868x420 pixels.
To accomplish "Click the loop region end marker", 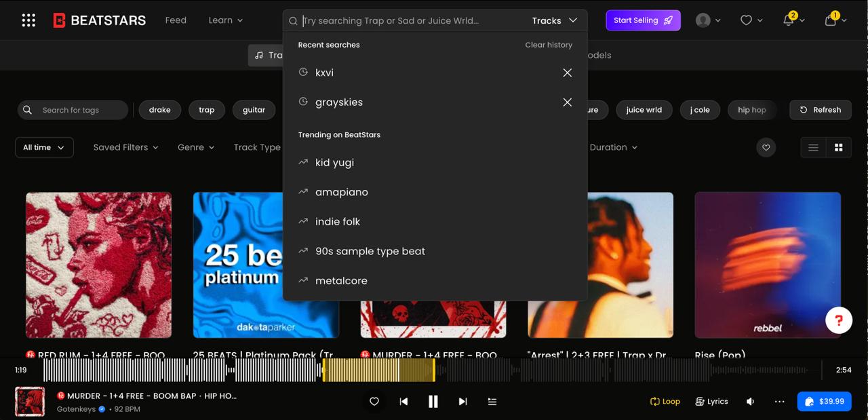I will [434, 370].
